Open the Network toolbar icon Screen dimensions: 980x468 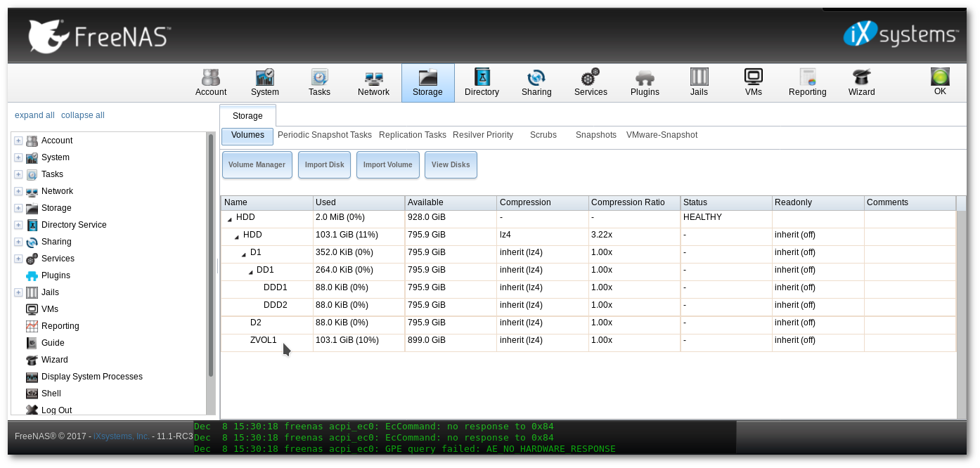[x=373, y=83]
